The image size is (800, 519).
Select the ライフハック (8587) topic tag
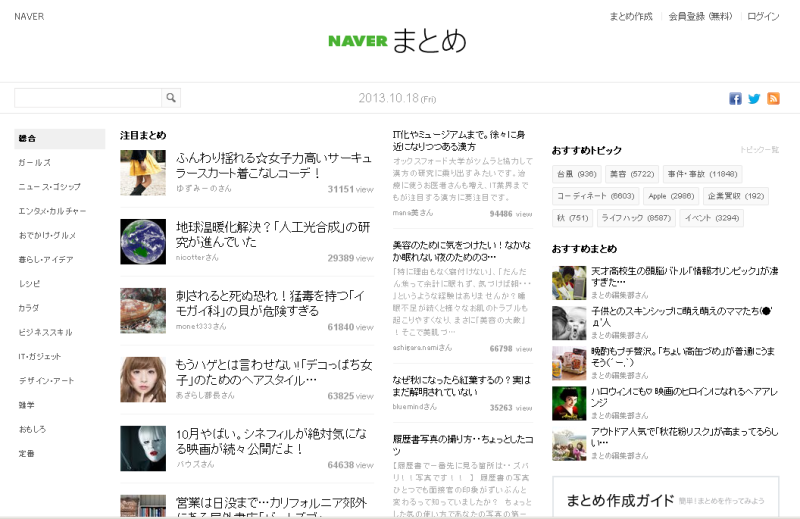636,218
